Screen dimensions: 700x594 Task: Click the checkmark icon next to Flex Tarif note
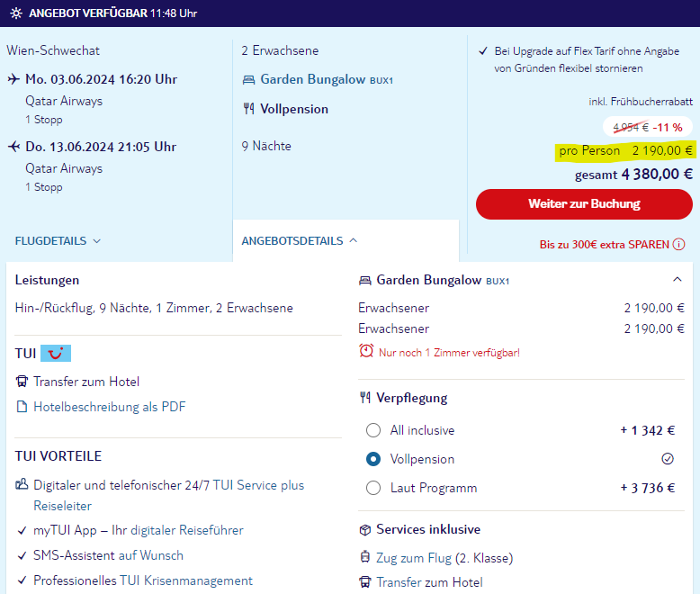tap(483, 51)
